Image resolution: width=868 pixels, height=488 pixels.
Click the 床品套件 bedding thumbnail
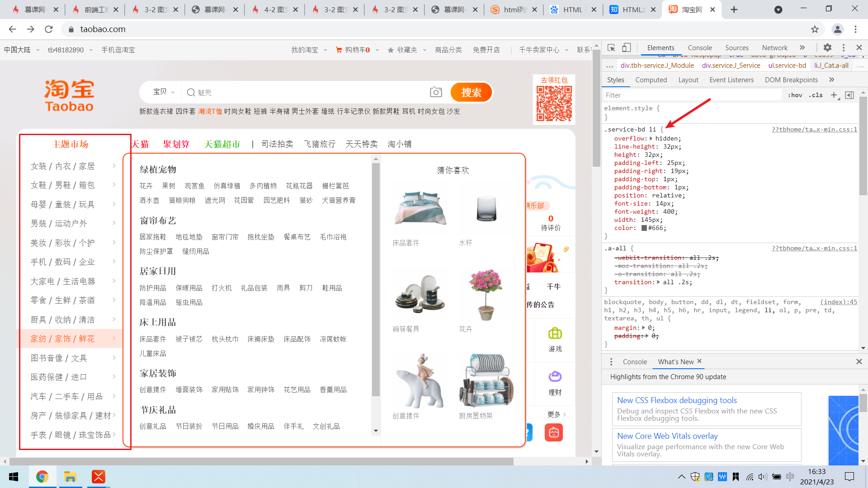(420, 208)
